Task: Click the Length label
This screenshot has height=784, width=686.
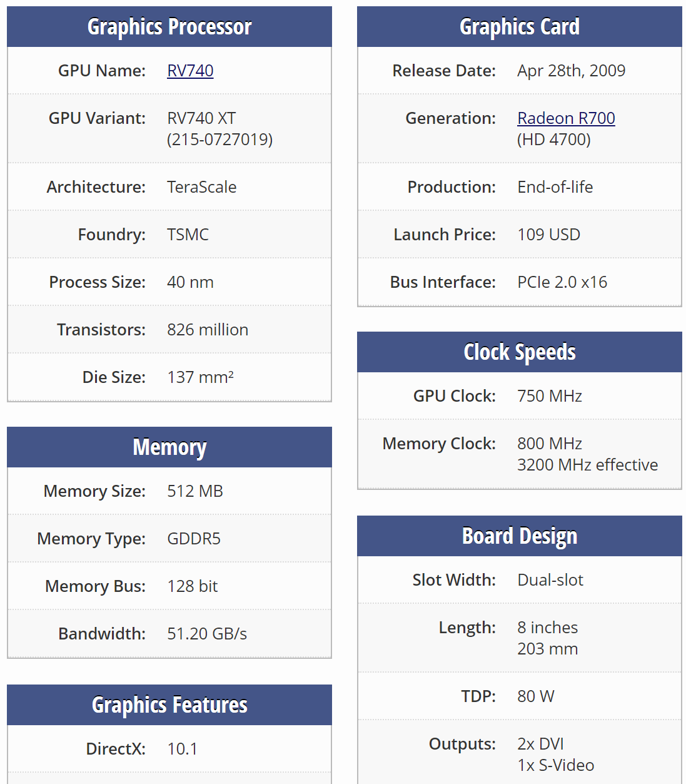Action: click(x=467, y=628)
